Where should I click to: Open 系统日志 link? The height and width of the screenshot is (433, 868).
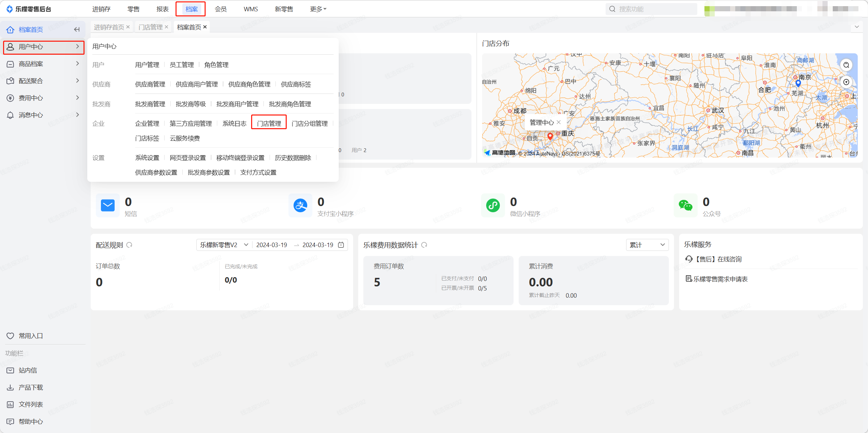(x=234, y=124)
